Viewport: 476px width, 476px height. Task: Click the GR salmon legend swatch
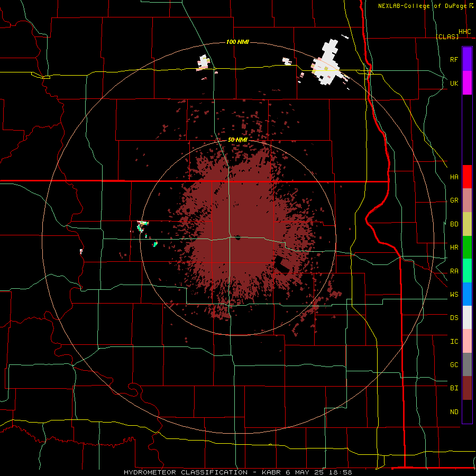click(x=467, y=200)
